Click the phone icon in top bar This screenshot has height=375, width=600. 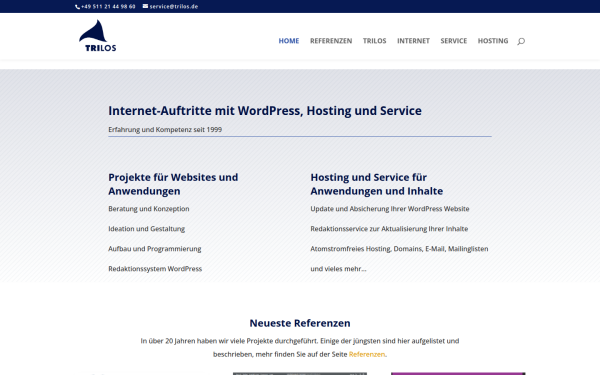(x=78, y=7)
